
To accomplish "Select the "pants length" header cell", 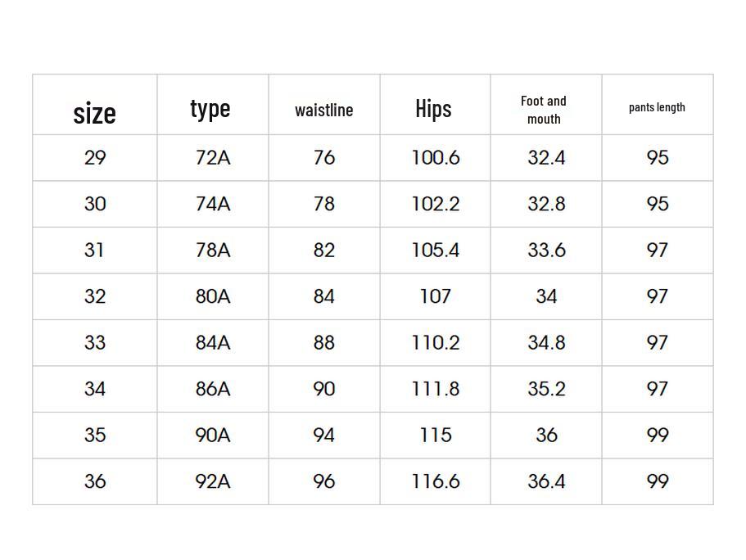I will tap(657, 107).
